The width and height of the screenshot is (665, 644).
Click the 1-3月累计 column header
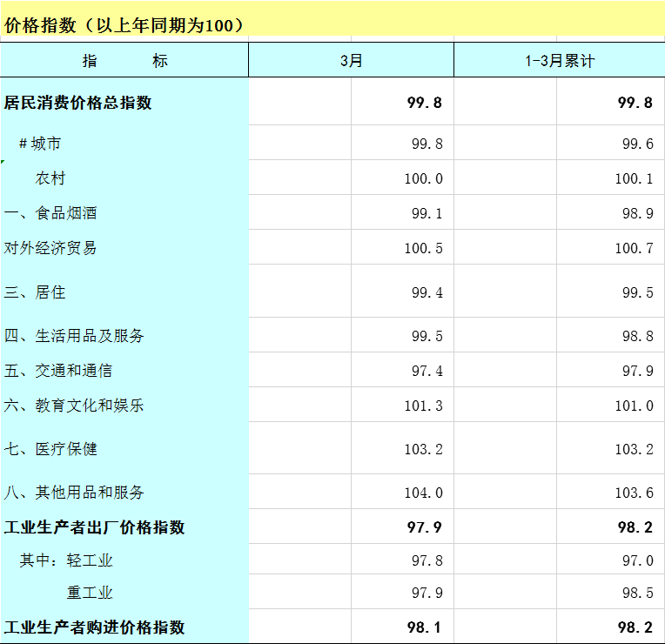(x=559, y=61)
